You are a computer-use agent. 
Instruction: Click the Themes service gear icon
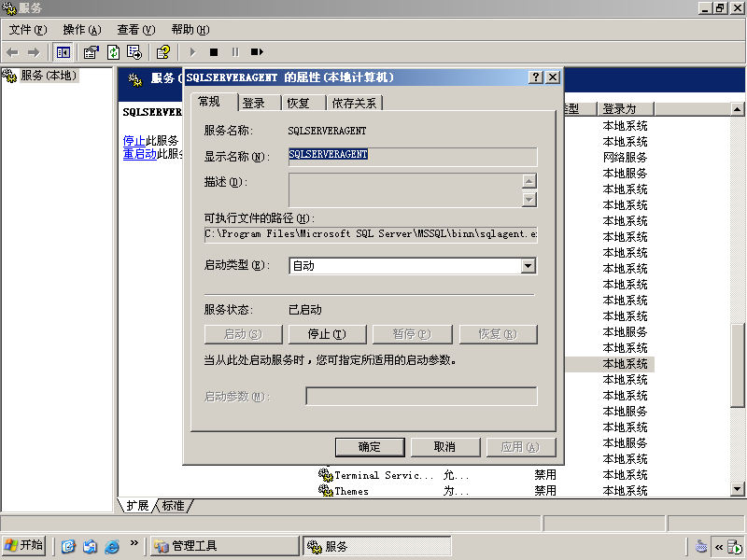(x=325, y=491)
